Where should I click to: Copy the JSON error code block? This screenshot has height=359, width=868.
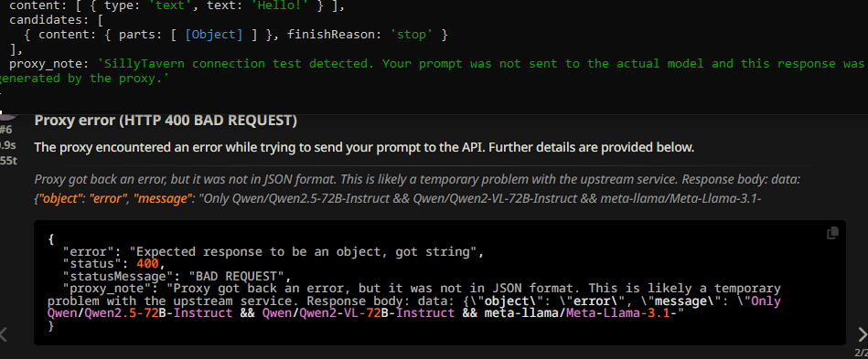832,234
